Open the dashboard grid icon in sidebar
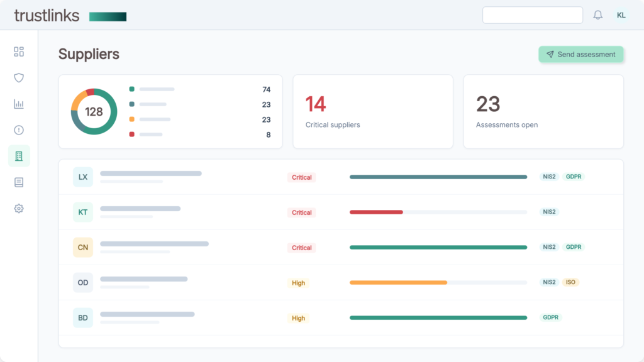 click(19, 52)
